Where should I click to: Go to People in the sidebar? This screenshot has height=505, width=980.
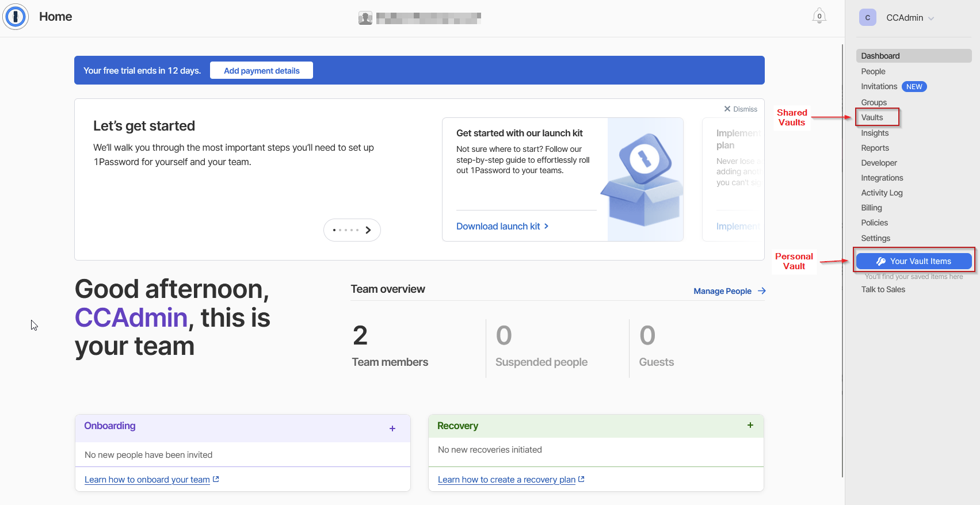pyautogui.click(x=873, y=71)
